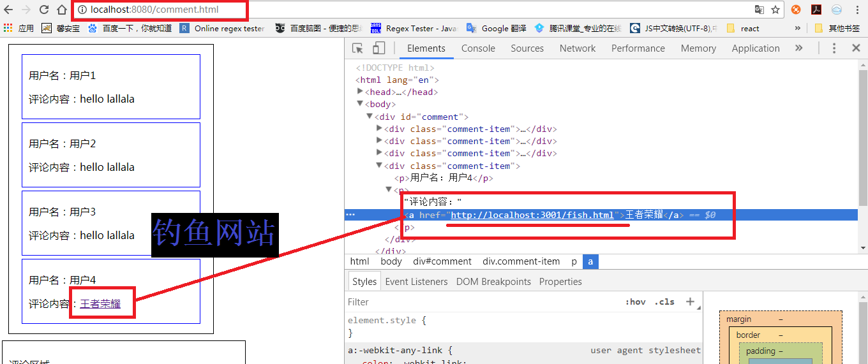The height and width of the screenshot is (364, 868).
Task: Click the styles Filter input field
Action: 479,302
